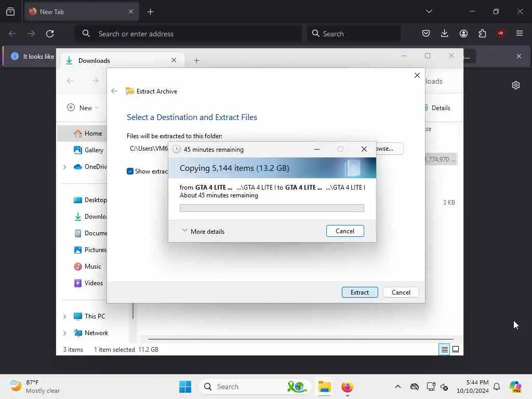
Task: Show hidden system tray icons
Action: [398, 387]
